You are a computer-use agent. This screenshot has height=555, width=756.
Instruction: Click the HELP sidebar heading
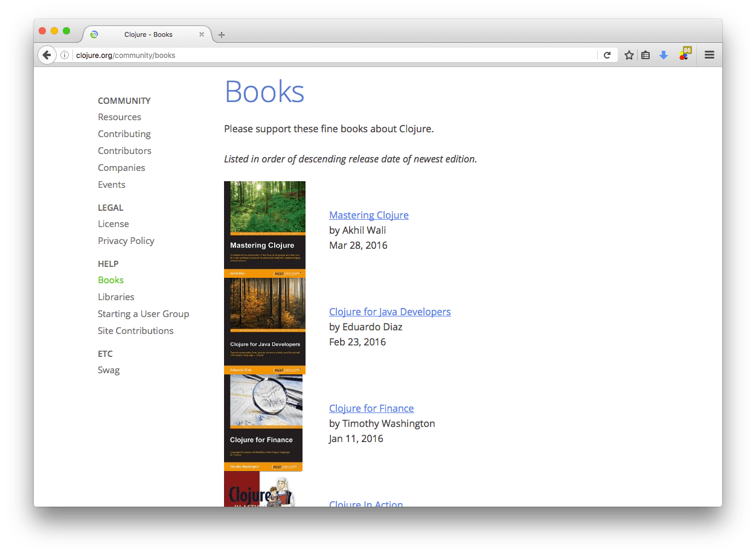[x=108, y=264]
